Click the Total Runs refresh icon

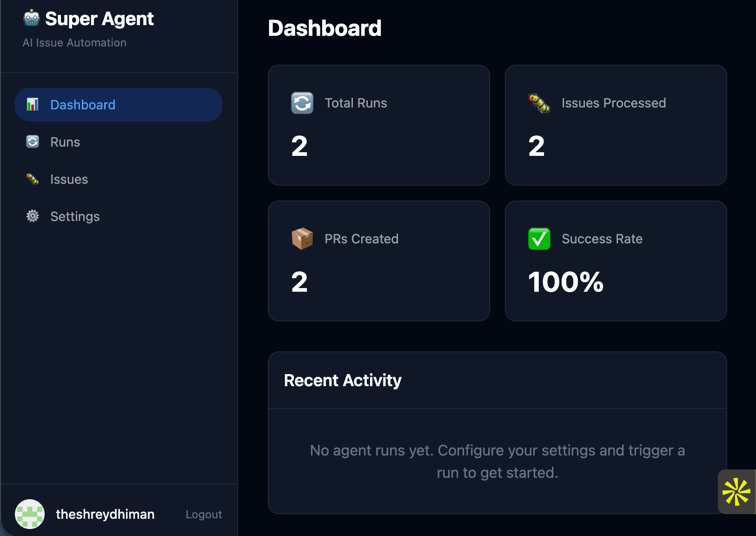(x=302, y=103)
